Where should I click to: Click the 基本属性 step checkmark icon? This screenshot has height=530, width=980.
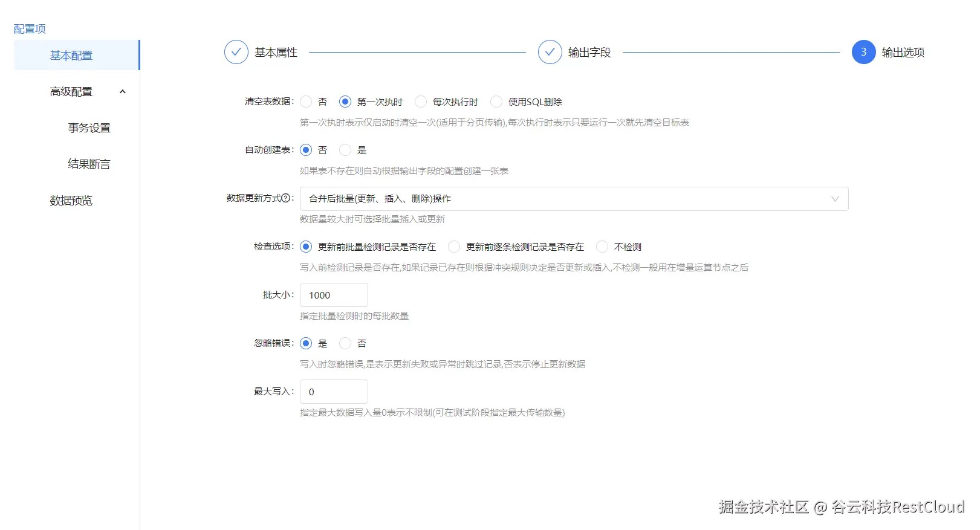point(236,53)
